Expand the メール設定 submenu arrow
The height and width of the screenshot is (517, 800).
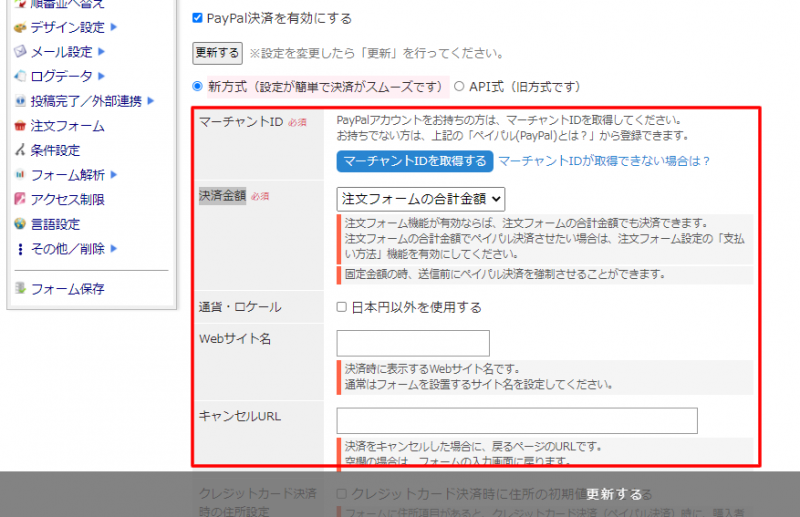click(x=101, y=51)
